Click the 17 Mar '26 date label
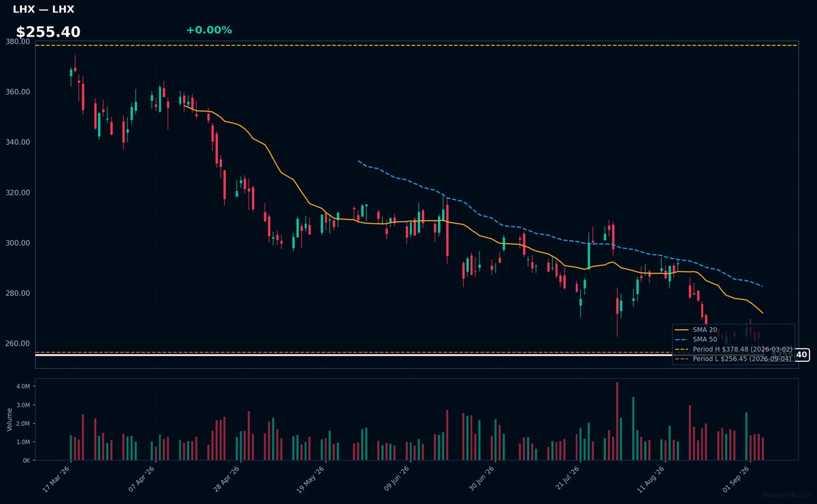817x504 pixels. coord(57,478)
